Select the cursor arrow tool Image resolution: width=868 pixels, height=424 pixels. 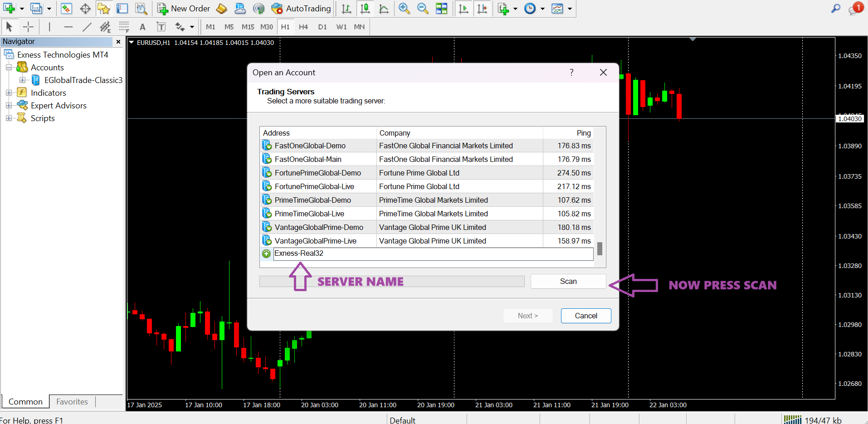pyautogui.click(x=9, y=27)
